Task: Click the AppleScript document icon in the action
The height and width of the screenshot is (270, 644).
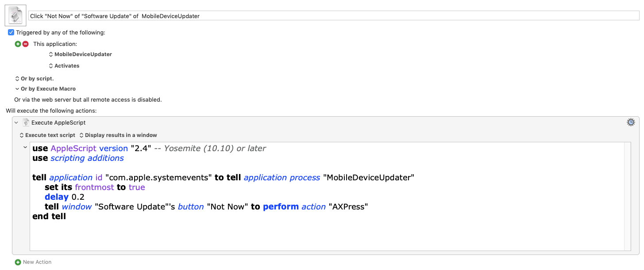Action: click(x=26, y=122)
